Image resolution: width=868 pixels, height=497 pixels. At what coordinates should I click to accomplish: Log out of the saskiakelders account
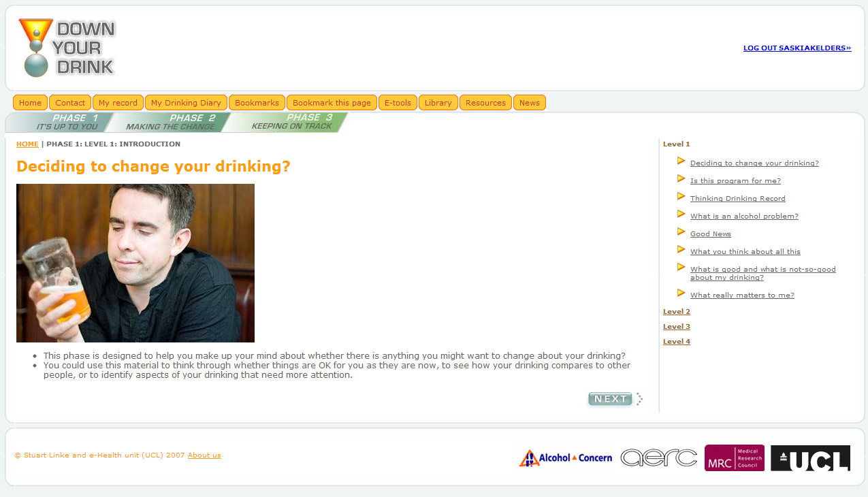797,48
